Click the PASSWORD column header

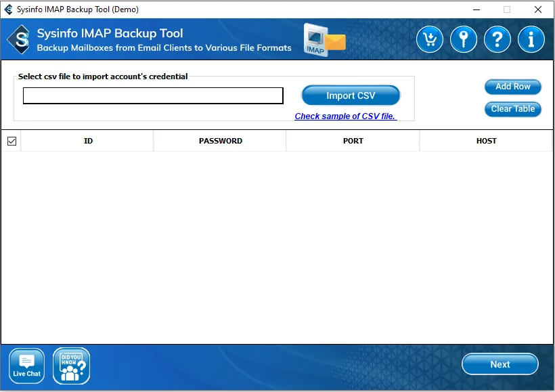(220, 141)
